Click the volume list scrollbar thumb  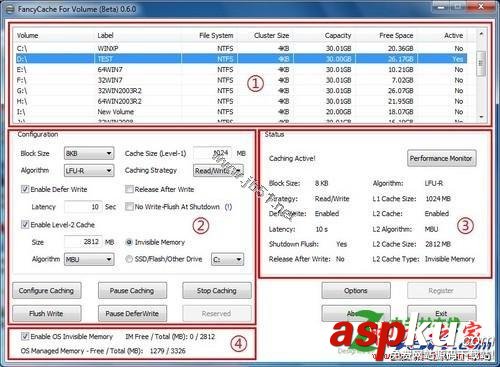(x=480, y=64)
